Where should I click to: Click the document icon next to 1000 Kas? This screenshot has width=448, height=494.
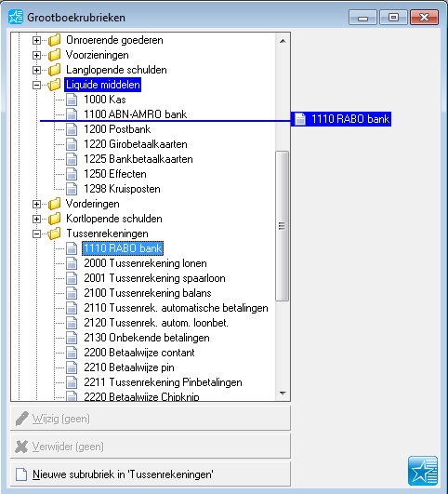pyautogui.click(x=72, y=100)
